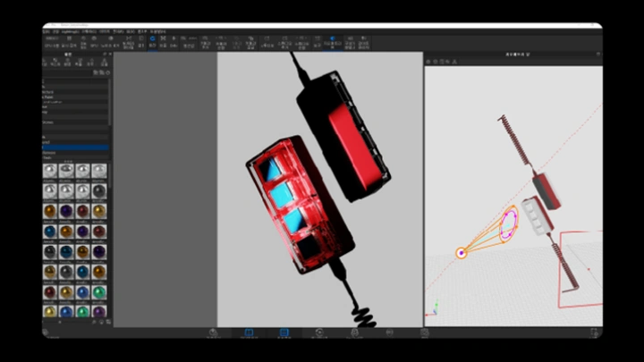The width and height of the screenshot is (644, 362).
Task: Focus the Library search field
Action: [x=68, y=72]
